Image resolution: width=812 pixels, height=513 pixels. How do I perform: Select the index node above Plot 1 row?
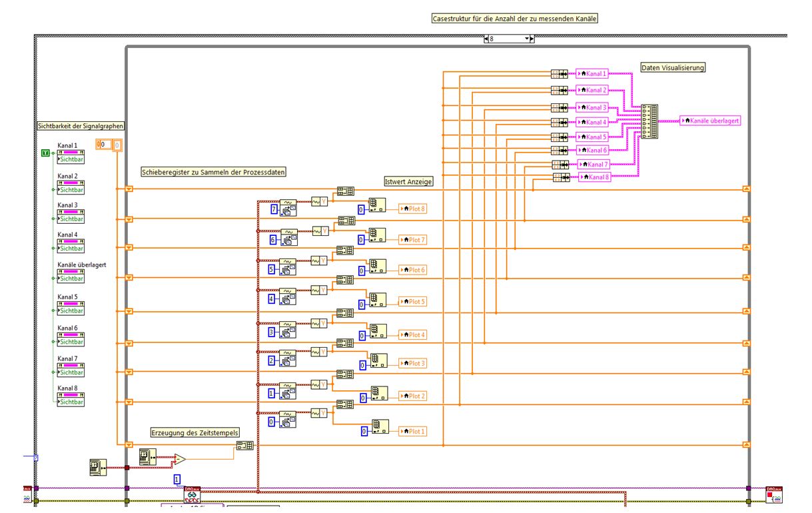pyautogui.click(x=288, y=420)
